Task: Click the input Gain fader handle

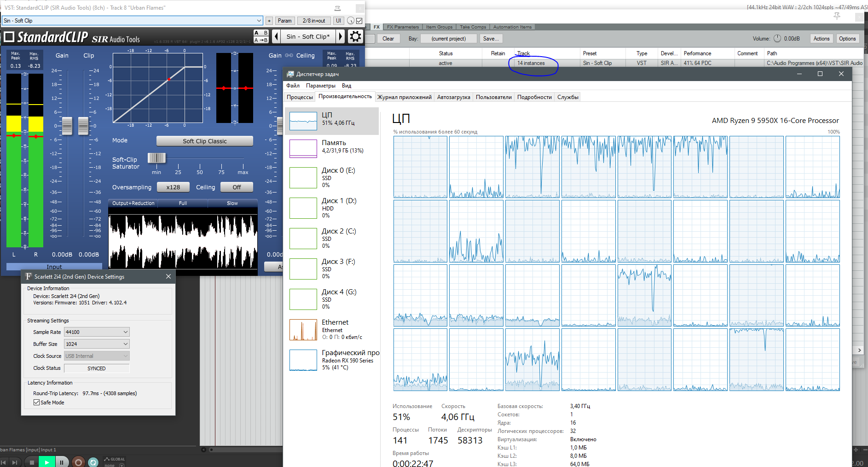Action: 67,126
